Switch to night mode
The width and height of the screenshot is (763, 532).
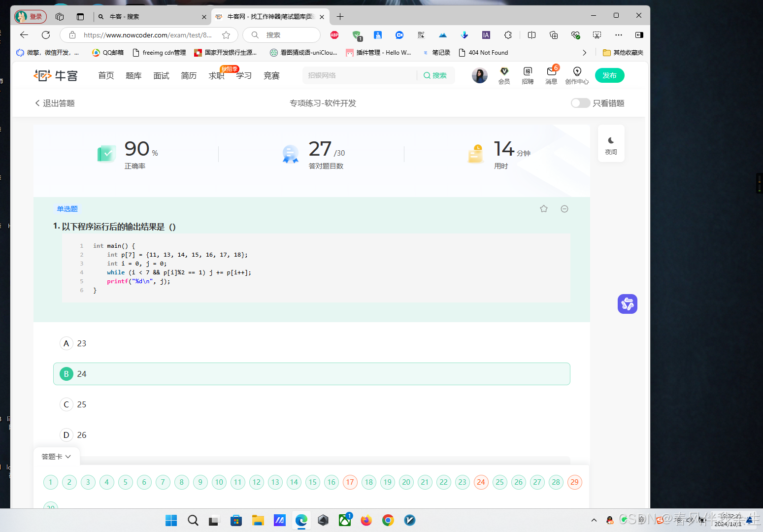click(x=611, y=143)
